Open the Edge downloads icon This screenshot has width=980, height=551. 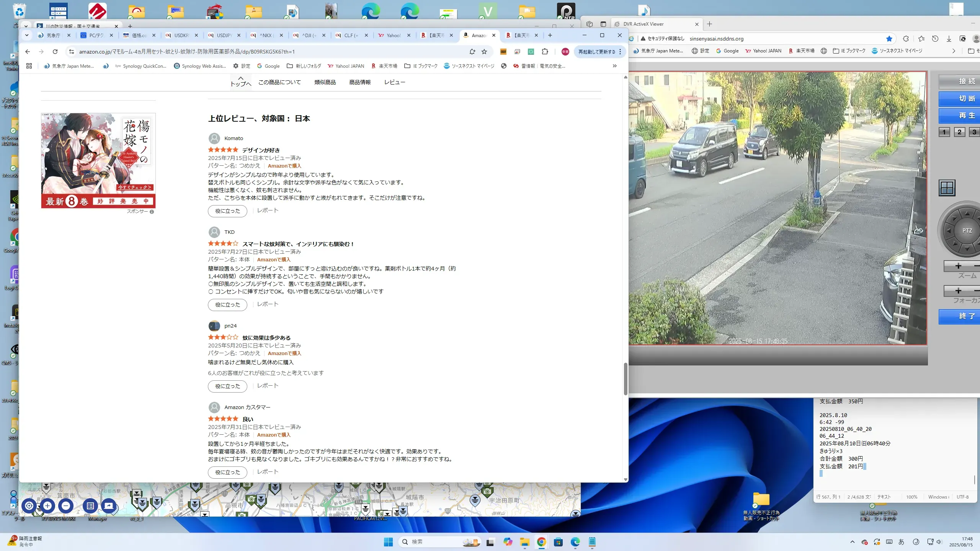[x=949, y=39]
